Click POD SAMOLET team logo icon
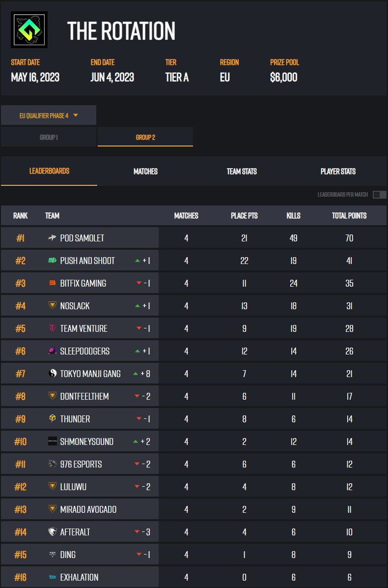This screenshot has width=388, height=588. (x=53, y=238)
